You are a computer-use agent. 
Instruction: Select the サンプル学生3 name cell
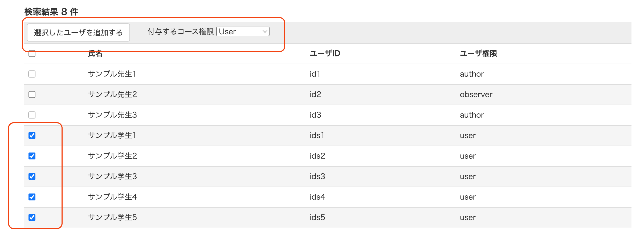[x=112, y=176]
